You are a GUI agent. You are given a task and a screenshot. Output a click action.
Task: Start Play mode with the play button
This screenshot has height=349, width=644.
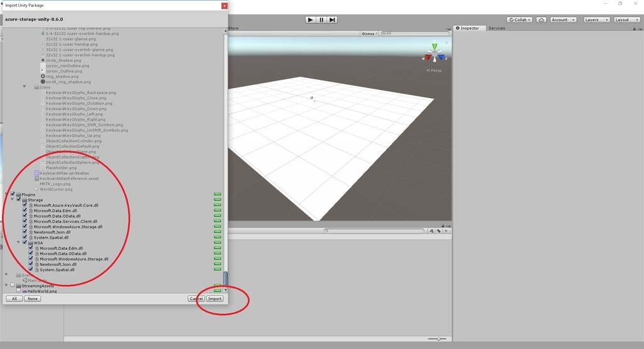[311, 19]
